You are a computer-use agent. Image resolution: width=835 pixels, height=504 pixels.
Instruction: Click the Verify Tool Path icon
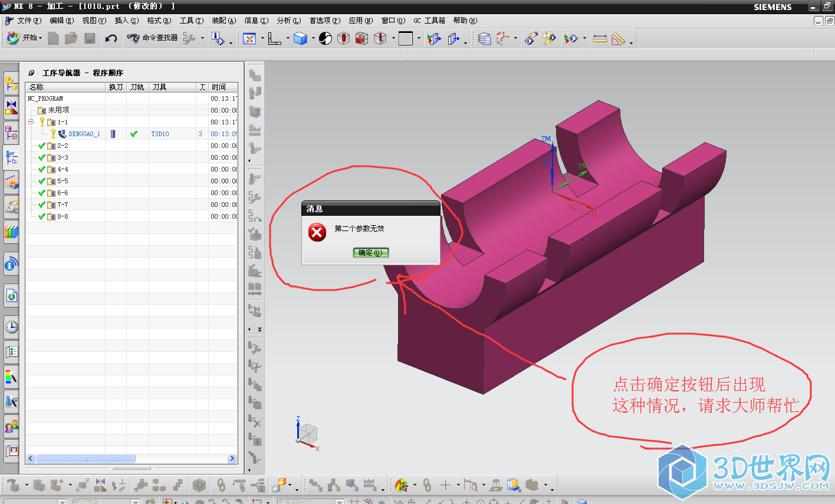[255, 234]
